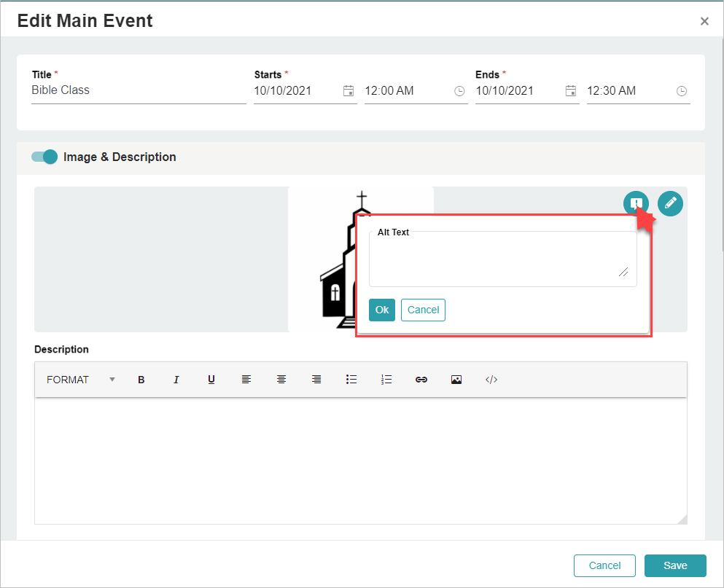724x588 pixels.
Task: Open the Ends time clock picker
Action: coord(682,91)
